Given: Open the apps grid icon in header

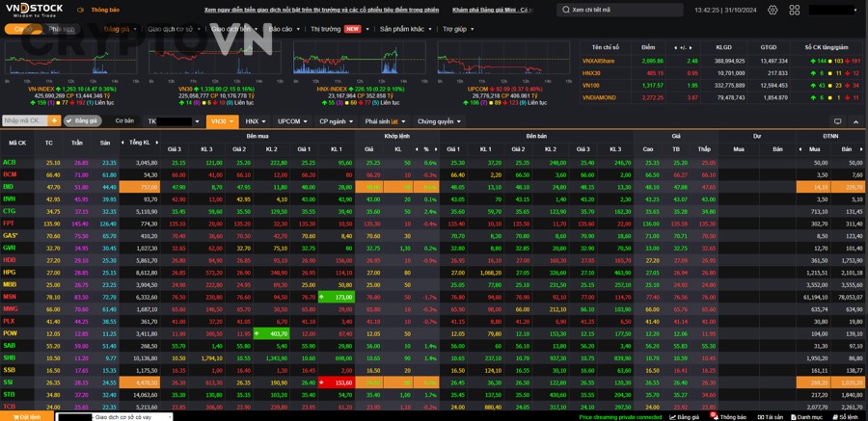Looking at the screenshot, I should (x=795, y=10).
